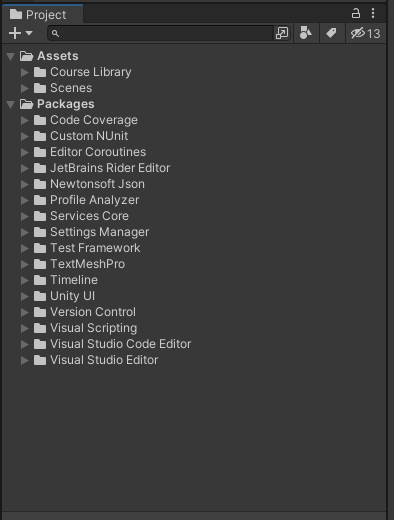The width and height of the screenshot is (394, 520).
Task: Click the open in search window icon
Action: 282,33
